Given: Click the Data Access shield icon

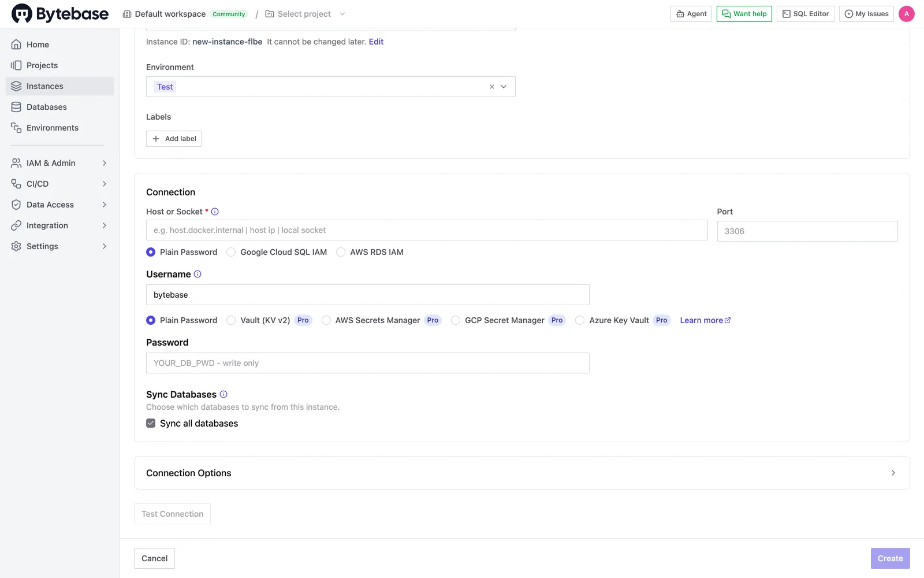Looking at the screenshot, I should click(x=16, y=205).
